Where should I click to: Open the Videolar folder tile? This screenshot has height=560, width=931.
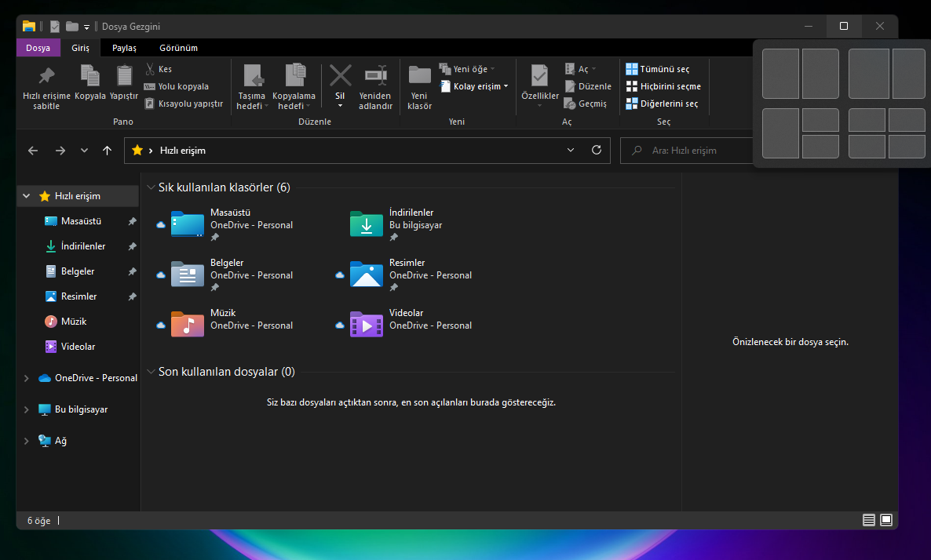[x=403, y=325]
